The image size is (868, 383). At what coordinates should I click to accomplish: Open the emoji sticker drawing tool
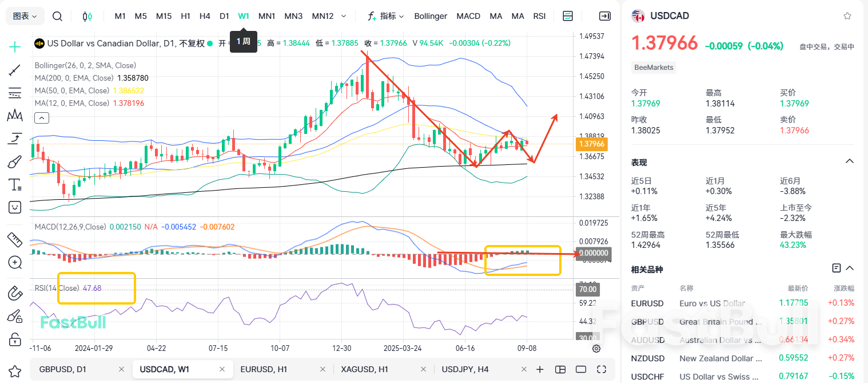(14, 207)
